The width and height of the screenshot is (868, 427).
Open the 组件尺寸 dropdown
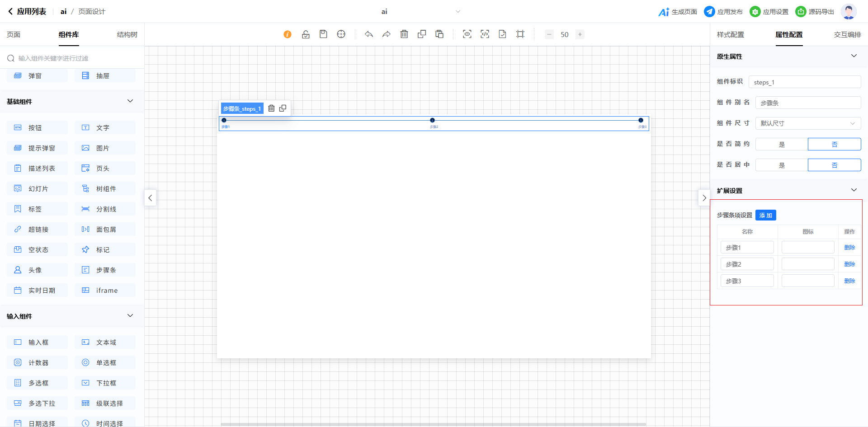click(808, 123)
